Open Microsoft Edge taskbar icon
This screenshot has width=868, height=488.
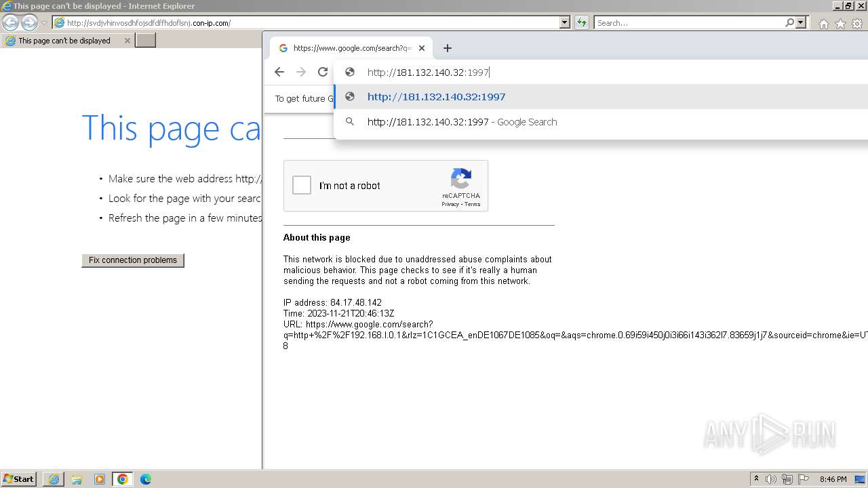[146, 479]
